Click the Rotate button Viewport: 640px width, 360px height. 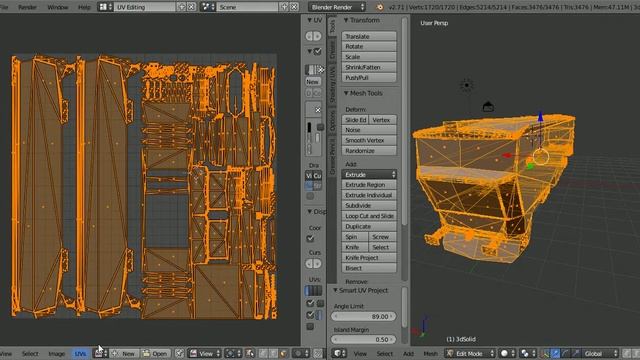pos(369,47)
